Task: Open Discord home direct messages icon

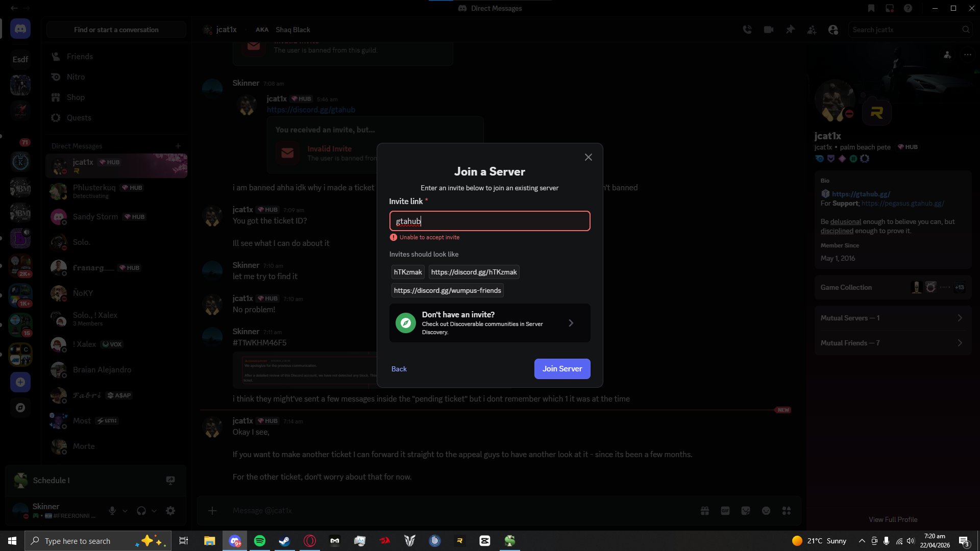Action: pyautogui.click(x=20, y=29)
